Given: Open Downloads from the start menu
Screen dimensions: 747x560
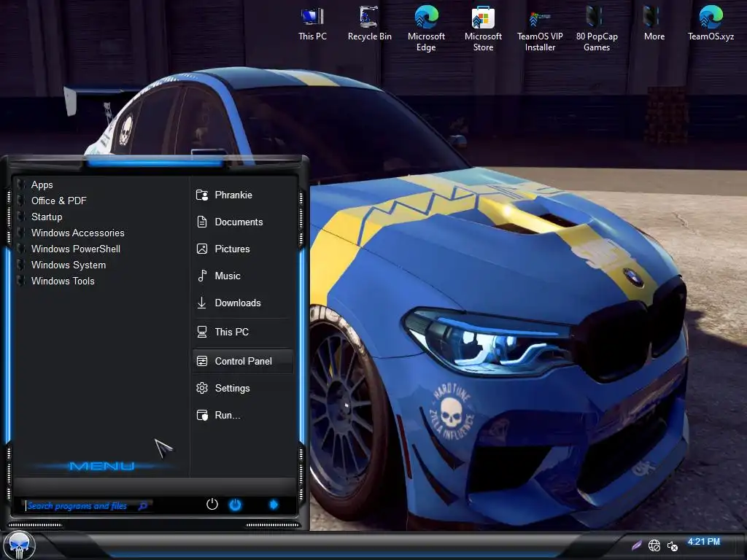Looking at the screenshot, I should click(243, 303).
